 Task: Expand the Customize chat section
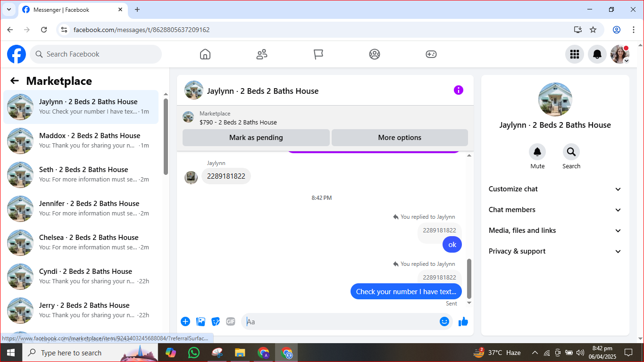point(555,189)
